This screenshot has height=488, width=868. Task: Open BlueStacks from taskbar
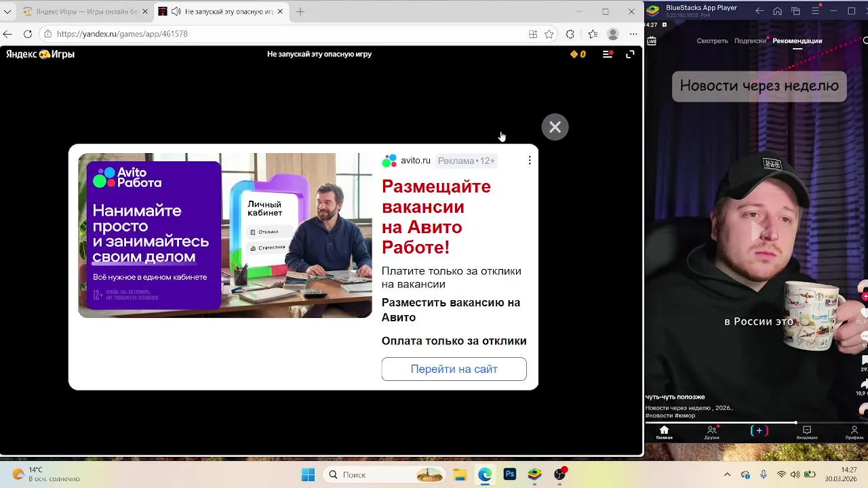(x=535, y=474)
